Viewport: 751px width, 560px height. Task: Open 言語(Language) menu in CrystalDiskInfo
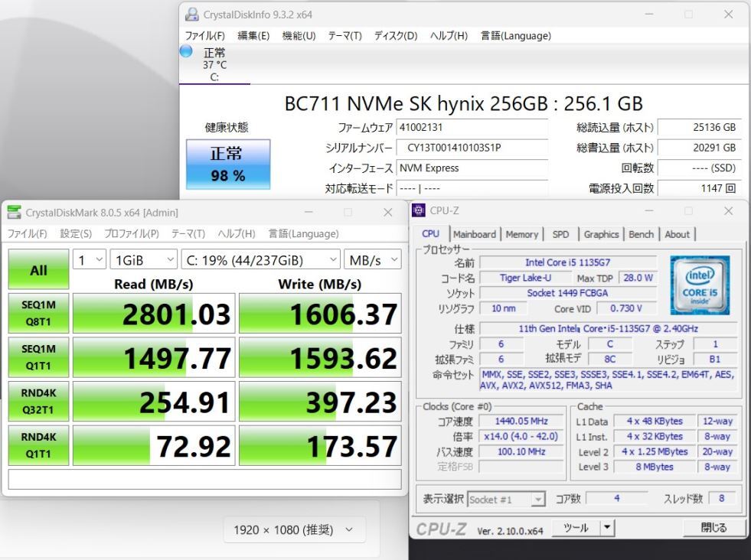tap(516, 35)
